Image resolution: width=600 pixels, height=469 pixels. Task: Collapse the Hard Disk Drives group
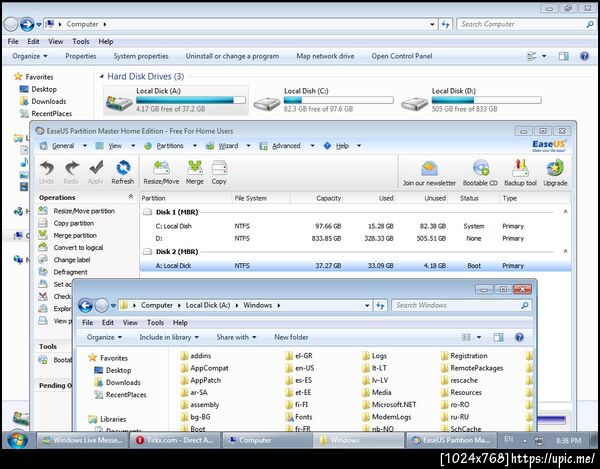pos(101,77)
